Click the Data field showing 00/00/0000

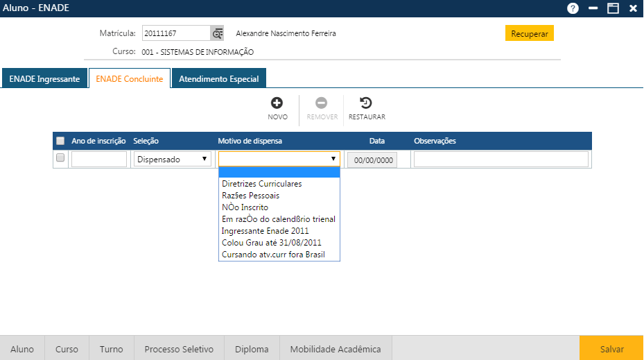[372, 160]
